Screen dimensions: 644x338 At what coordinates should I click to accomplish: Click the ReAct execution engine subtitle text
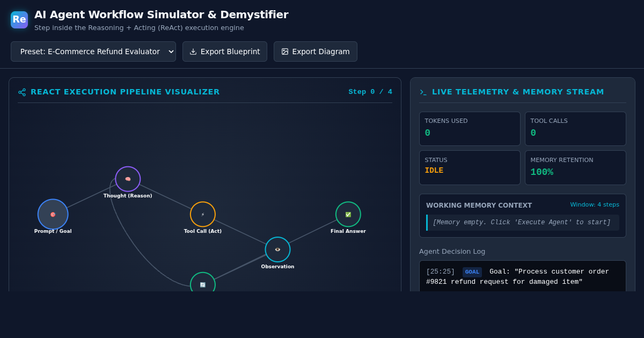[139, 28]
